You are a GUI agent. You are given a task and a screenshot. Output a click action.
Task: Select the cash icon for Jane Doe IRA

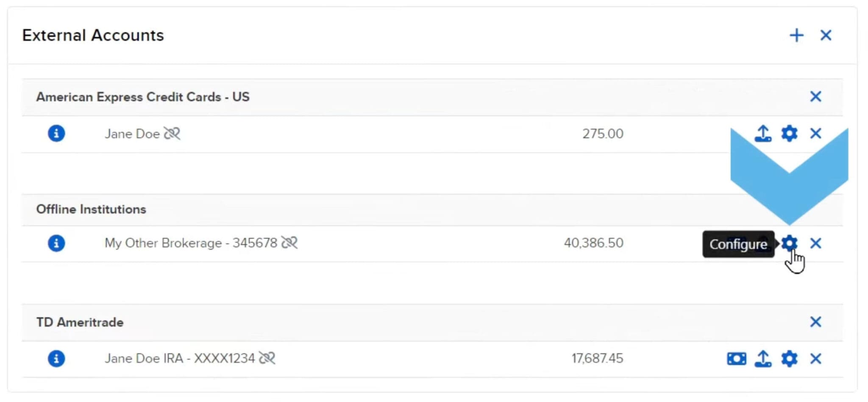tap(737, 358)
